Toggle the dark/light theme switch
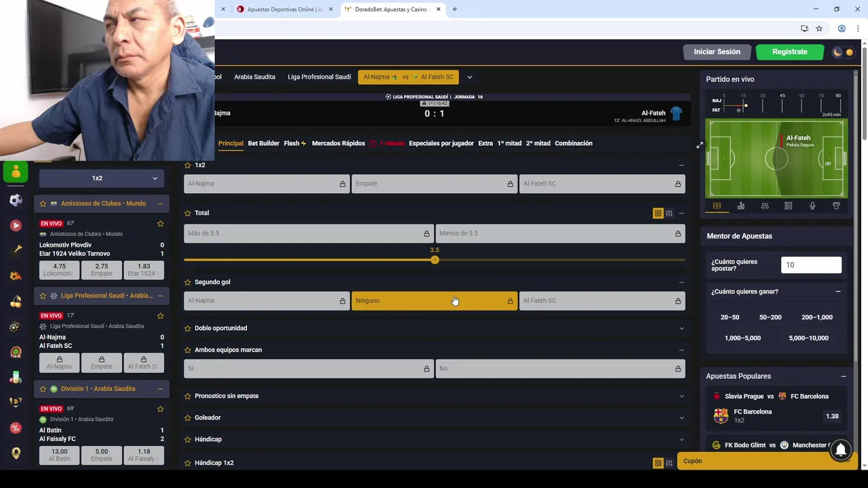Viewport: 868px width, 488px height. tap(844, 52)
